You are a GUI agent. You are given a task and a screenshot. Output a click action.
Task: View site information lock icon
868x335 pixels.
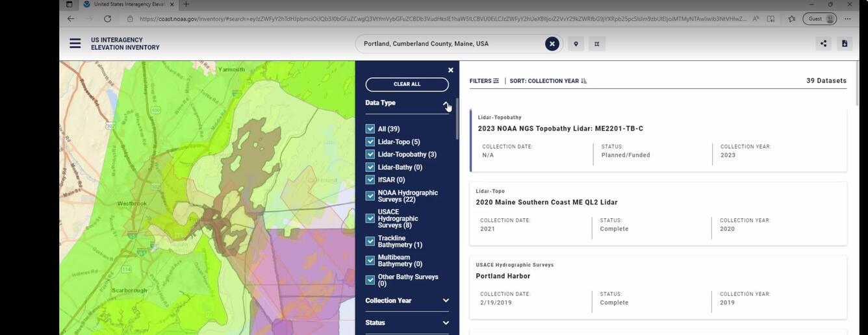tap(130, 19)
